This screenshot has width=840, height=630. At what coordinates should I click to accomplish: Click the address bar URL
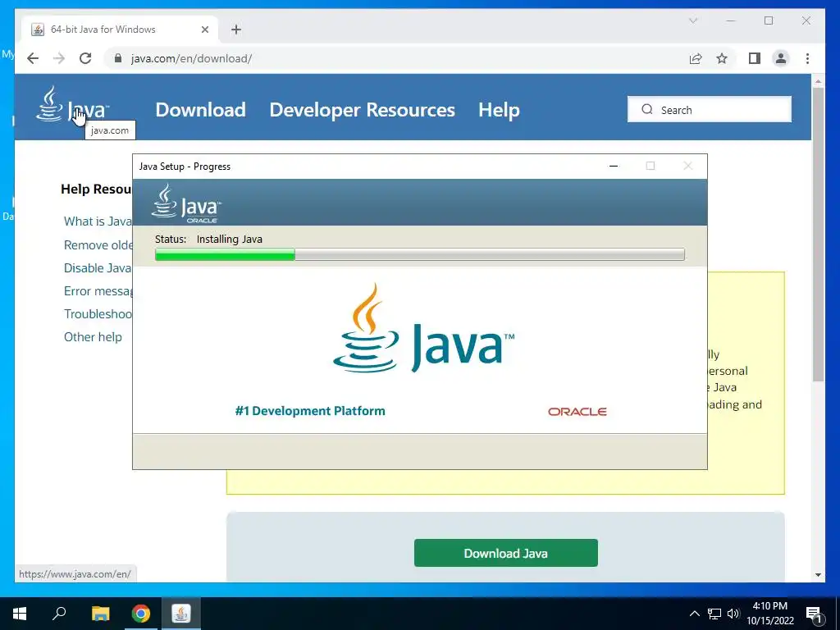point(191,58)
